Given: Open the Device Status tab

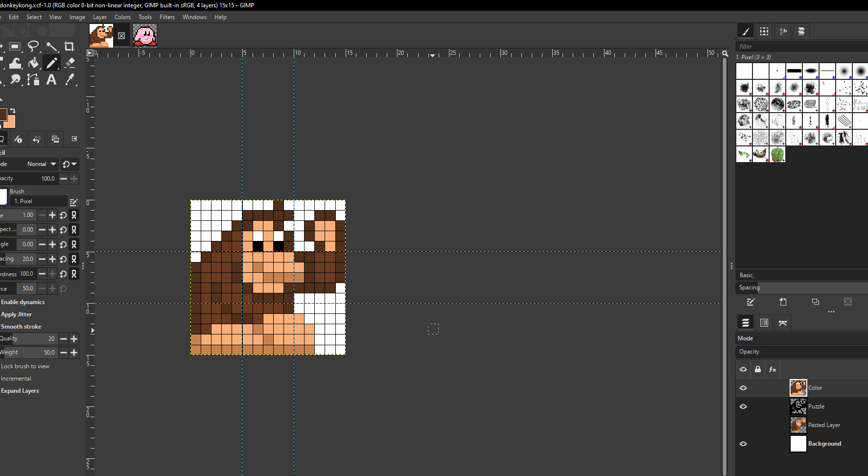Looking at the screenshot, I should pyautogui.click(x=18, y=139).
